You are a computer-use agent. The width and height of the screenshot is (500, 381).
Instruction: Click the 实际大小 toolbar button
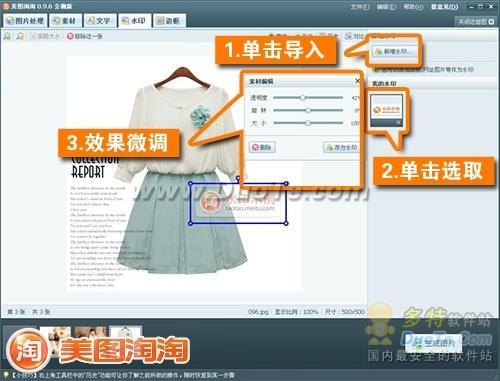(45, 36)
